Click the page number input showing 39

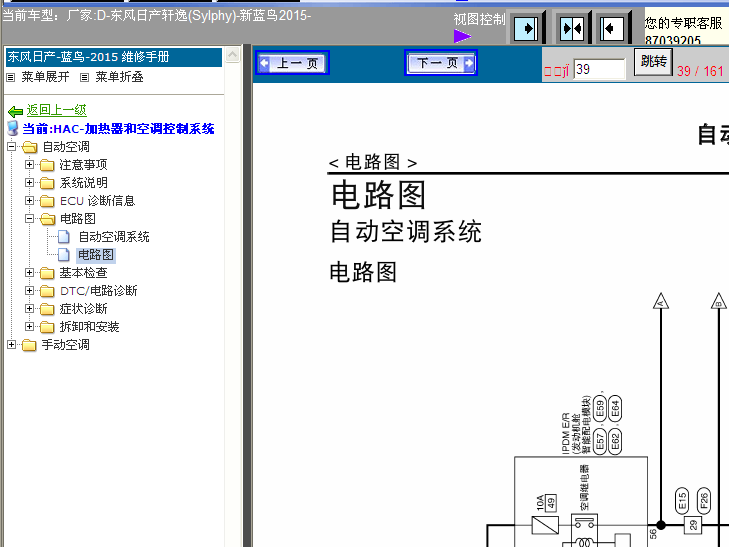pos(599,69)
